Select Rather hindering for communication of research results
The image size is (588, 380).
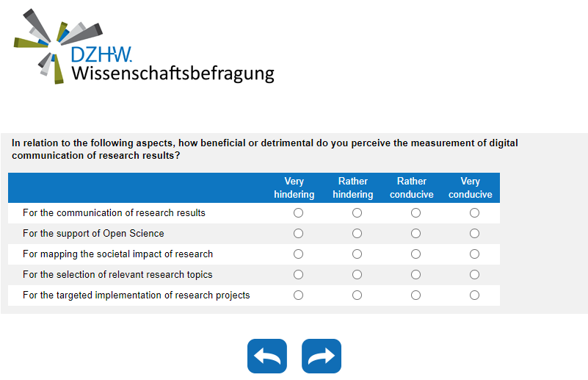(x=357, y=213)
